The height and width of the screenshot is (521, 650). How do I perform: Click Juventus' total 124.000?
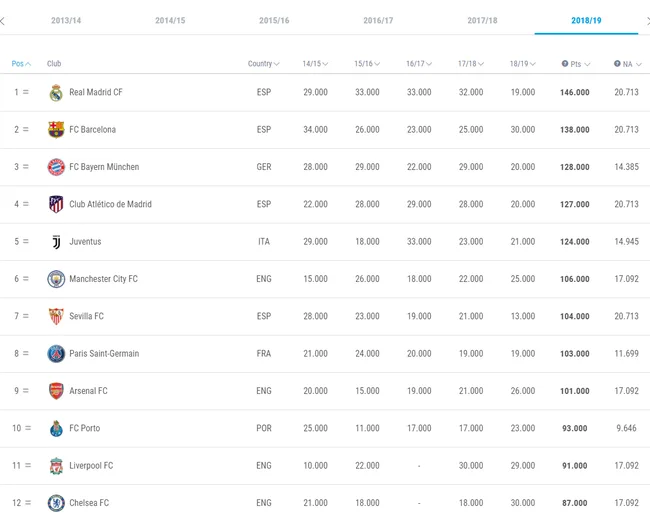[x=575, y=242]
